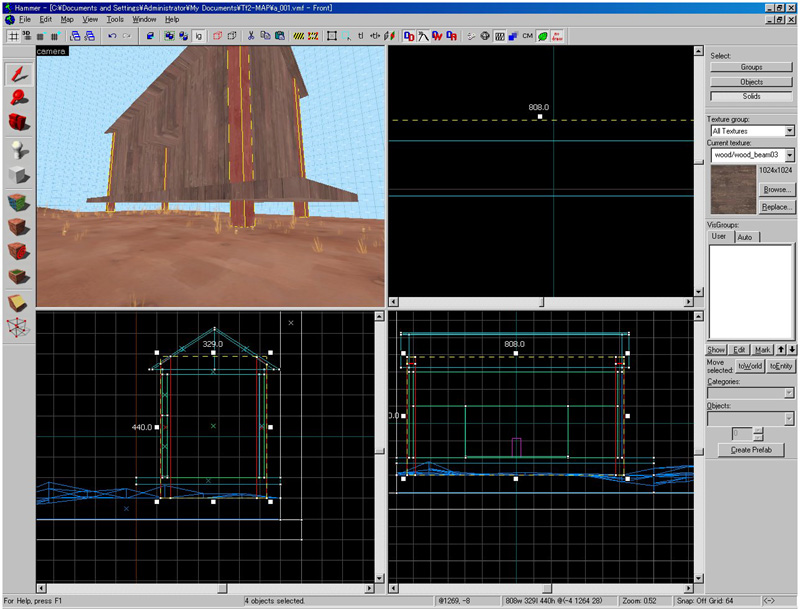
Task: Select the red Camera tool
Action: [x=19, y=122]
